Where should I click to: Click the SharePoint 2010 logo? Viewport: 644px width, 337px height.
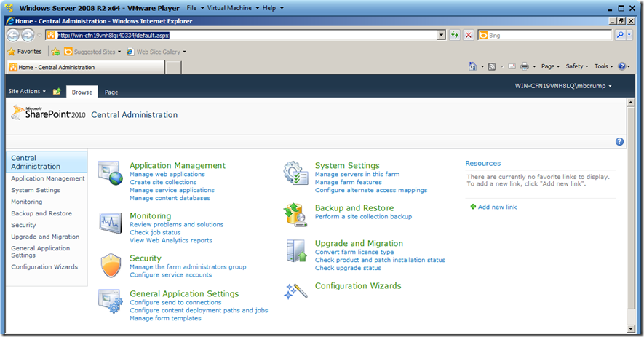pos(48,113)
